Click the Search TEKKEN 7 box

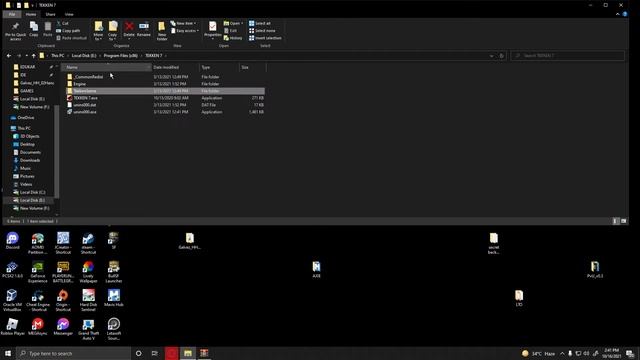[567, 56]
